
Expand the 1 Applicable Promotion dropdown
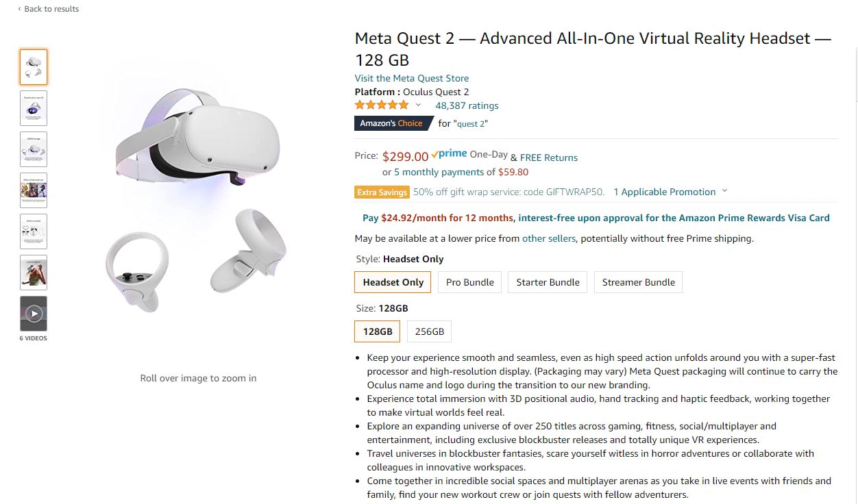[x=724, y=192]
